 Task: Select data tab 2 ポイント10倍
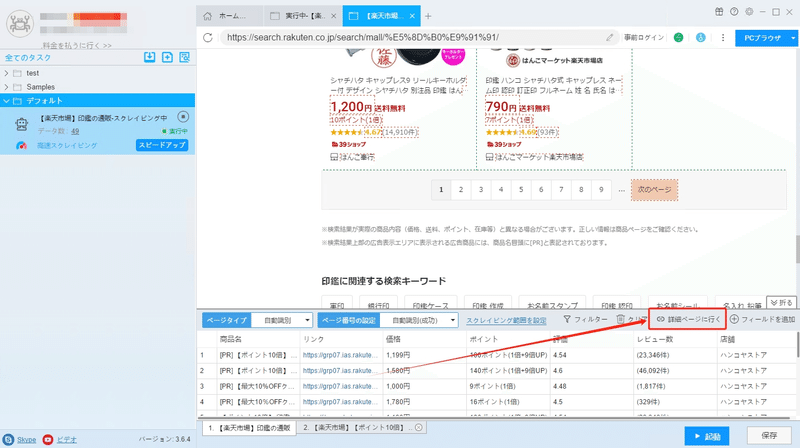coord(362,428)
